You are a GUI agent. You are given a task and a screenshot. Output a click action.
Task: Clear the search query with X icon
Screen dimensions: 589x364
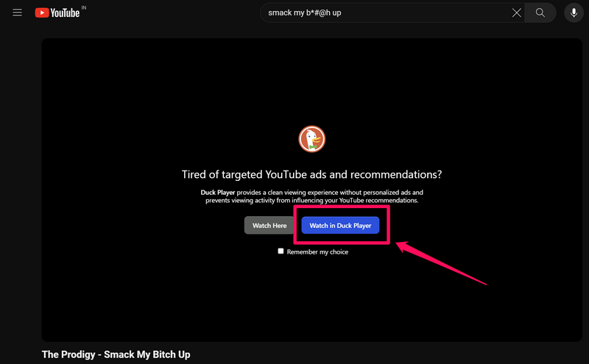(517, 13)
